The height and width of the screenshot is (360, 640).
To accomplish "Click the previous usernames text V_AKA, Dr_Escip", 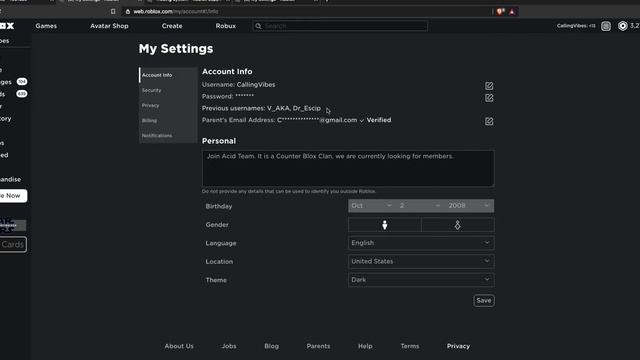I will click(x=294, y=108).
